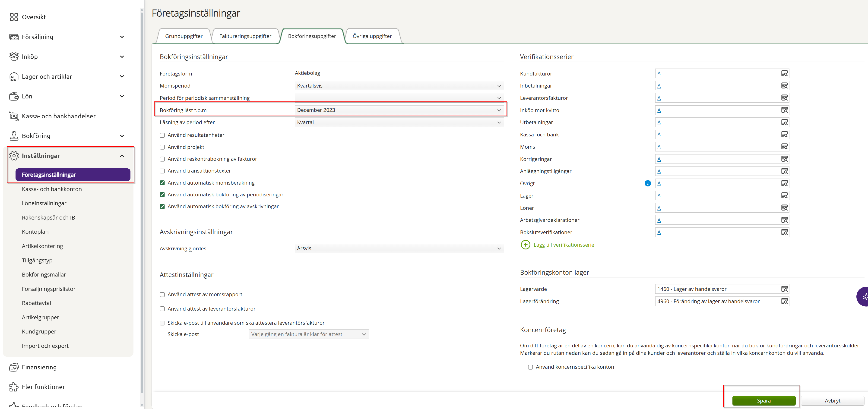Image resolution: width=868 pixels, height=409 pixels.
Task: Click the Inköp box icon
Action: (x=14, y=57)
